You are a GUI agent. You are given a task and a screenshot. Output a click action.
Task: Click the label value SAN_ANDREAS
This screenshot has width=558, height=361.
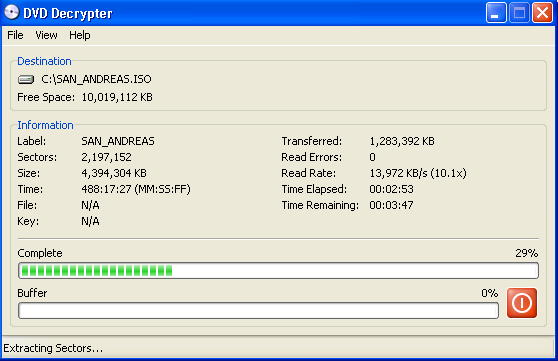click(118, 141)
